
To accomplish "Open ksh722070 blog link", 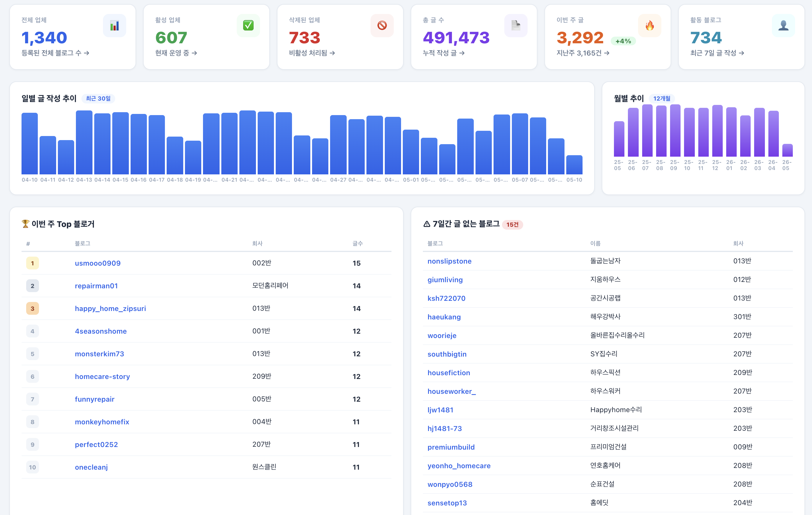I will click(446, 298).
